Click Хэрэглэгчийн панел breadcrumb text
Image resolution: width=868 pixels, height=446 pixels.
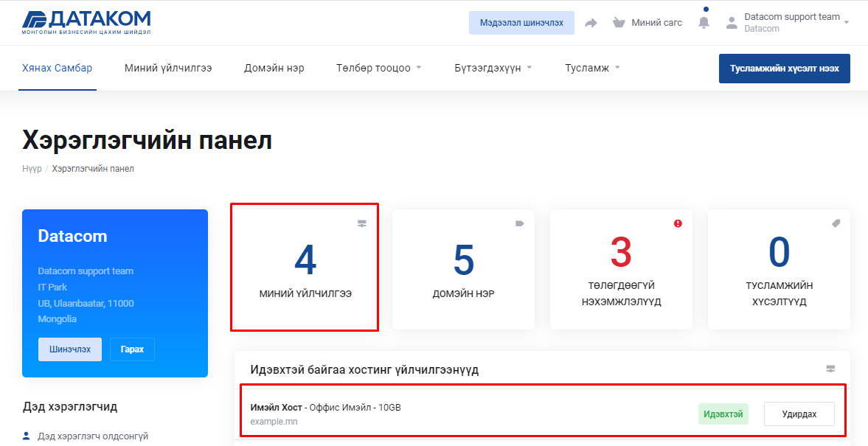[93, 169]
